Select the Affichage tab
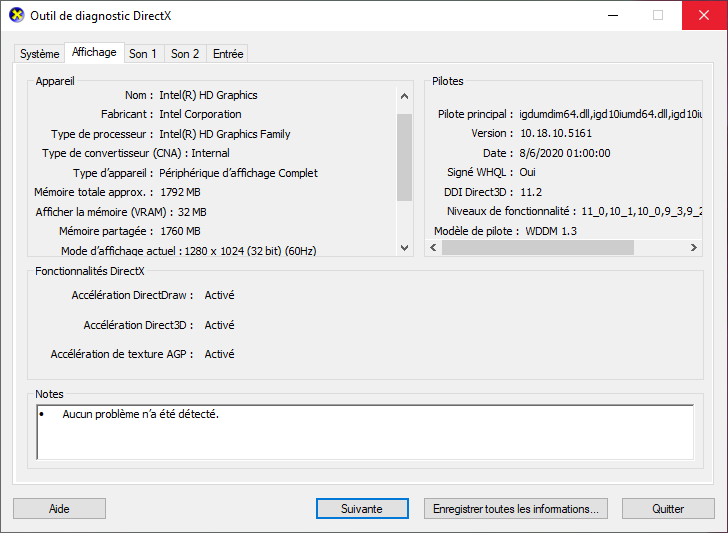The width and height of the screenshot is (728, 533). 94,52
